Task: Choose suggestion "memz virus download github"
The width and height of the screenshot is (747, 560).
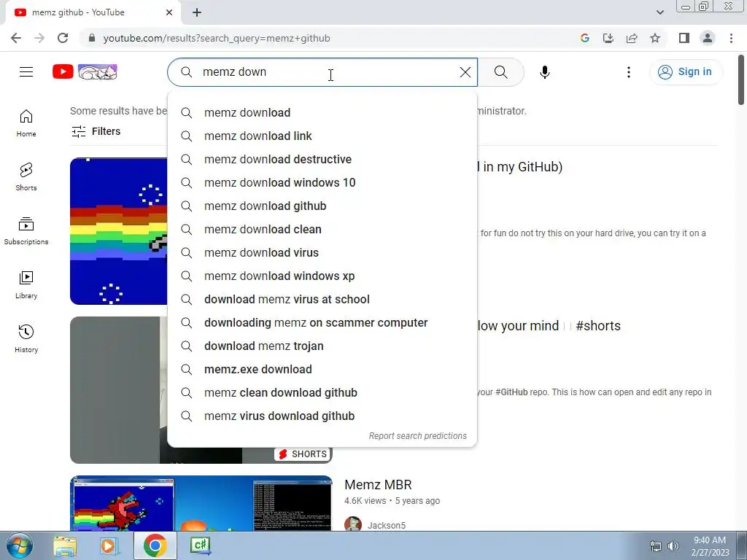Action: tap(322, 416)
